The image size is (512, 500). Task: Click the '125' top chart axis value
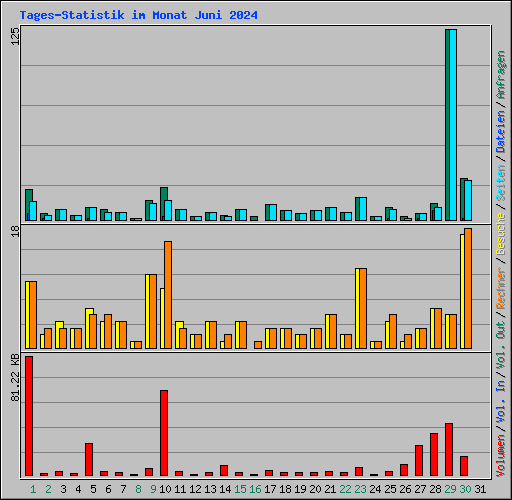(x=15, y=36)
